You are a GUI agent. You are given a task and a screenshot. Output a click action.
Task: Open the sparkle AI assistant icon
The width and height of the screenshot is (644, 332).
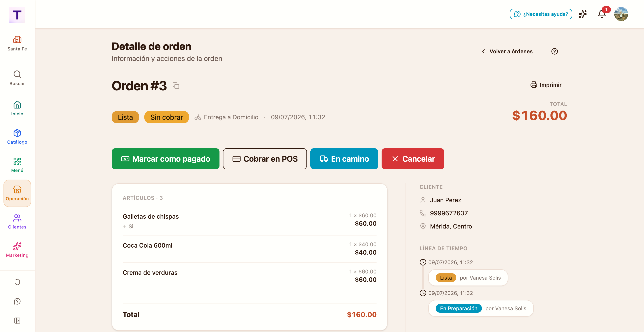[582, 14]
